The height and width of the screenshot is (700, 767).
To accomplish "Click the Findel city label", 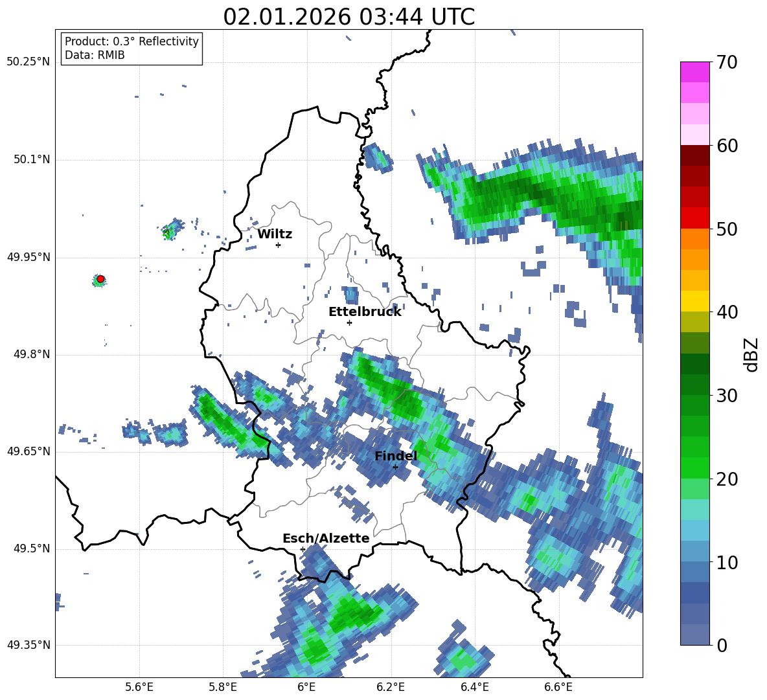I will [396, 456].
